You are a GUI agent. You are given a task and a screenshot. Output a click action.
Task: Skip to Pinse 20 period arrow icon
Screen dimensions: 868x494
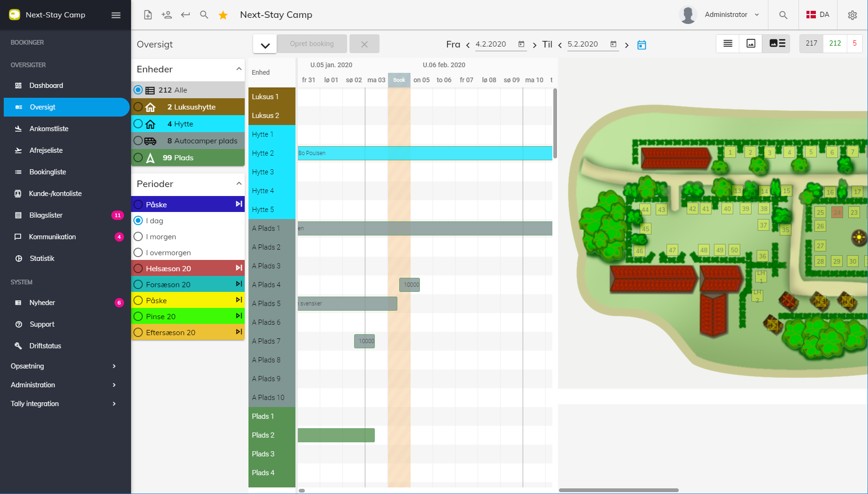pos(239,316)
